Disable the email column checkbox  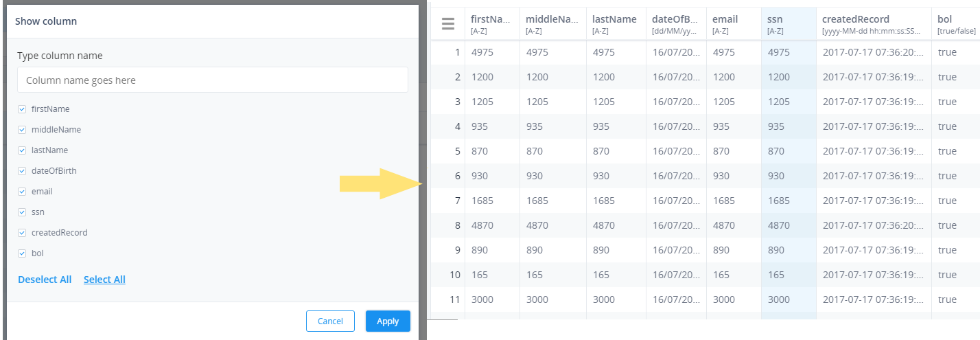tap(22, 191)
